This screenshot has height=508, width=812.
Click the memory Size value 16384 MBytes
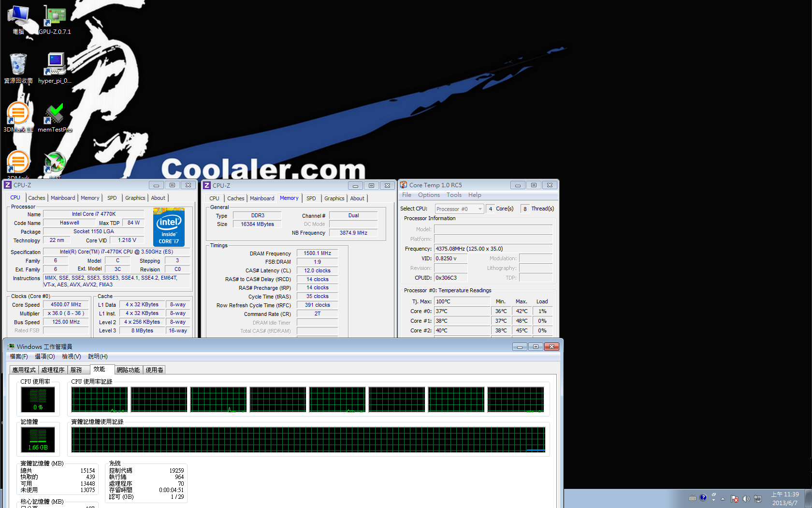[257, 224]
